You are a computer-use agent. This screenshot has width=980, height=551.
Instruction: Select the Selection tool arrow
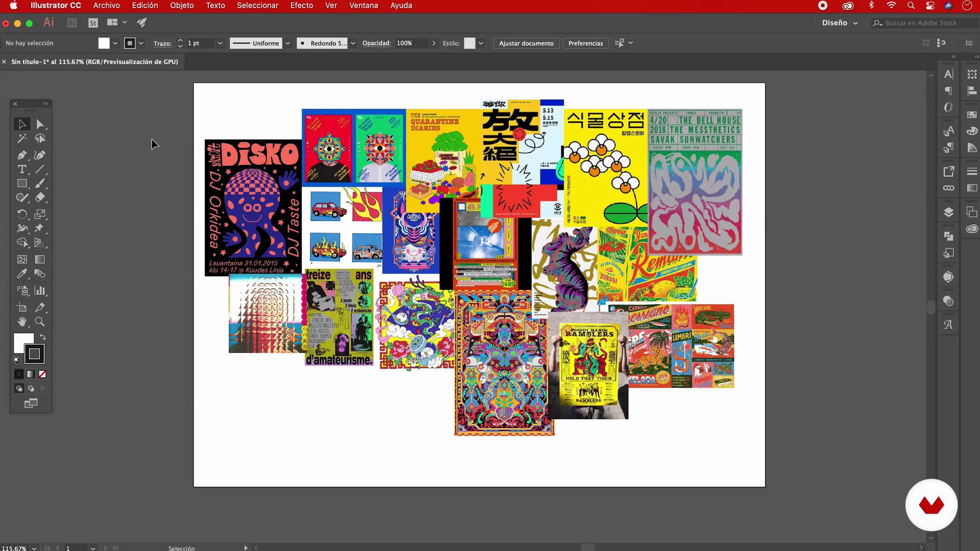[22, 124]
